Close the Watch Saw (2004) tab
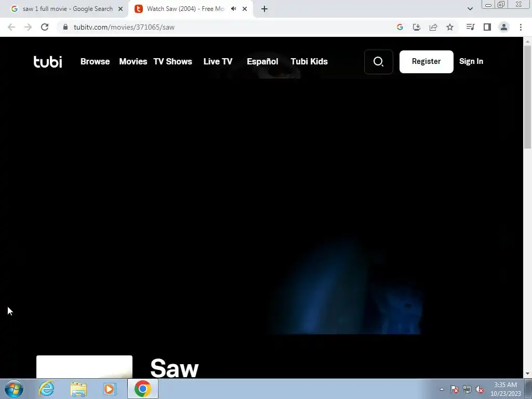This screenshot has height=399, width=532. coord(245,9)
